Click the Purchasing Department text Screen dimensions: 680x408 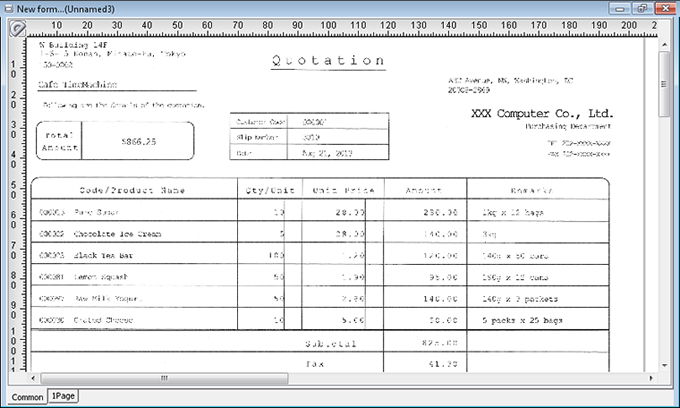tap(568, 126)
